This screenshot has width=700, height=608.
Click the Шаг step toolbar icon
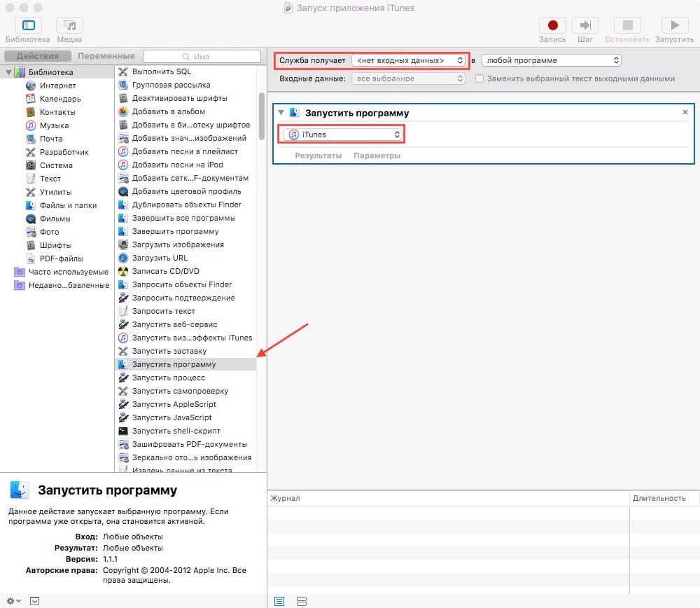[x=584, y=25]
